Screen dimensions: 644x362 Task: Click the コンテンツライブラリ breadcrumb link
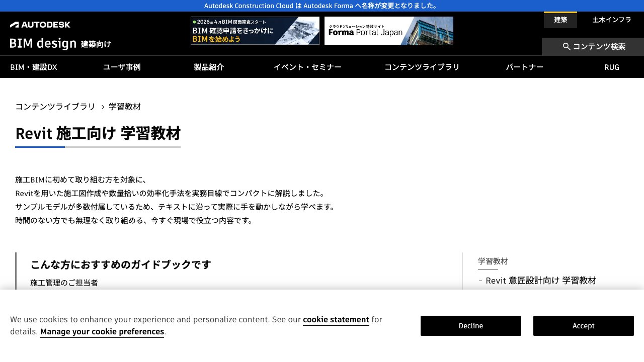(55, 107)
